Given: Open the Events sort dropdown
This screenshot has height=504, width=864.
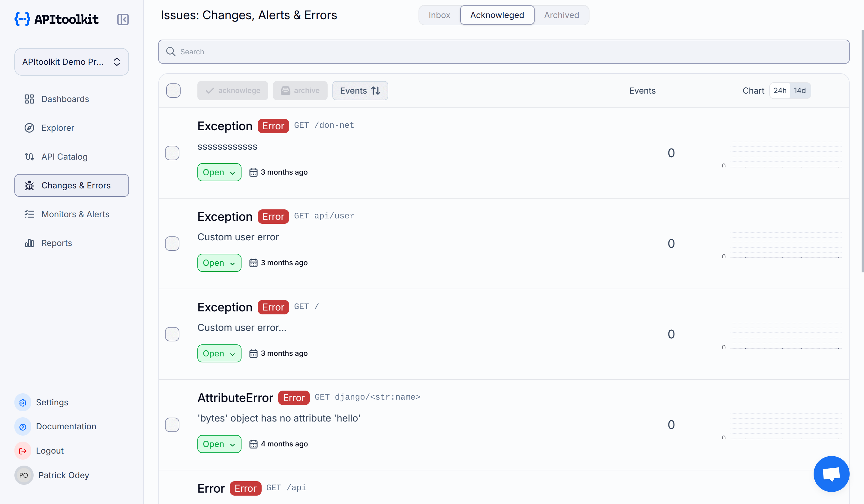Looking at the screenshot, I should click(x=360, y=91).
